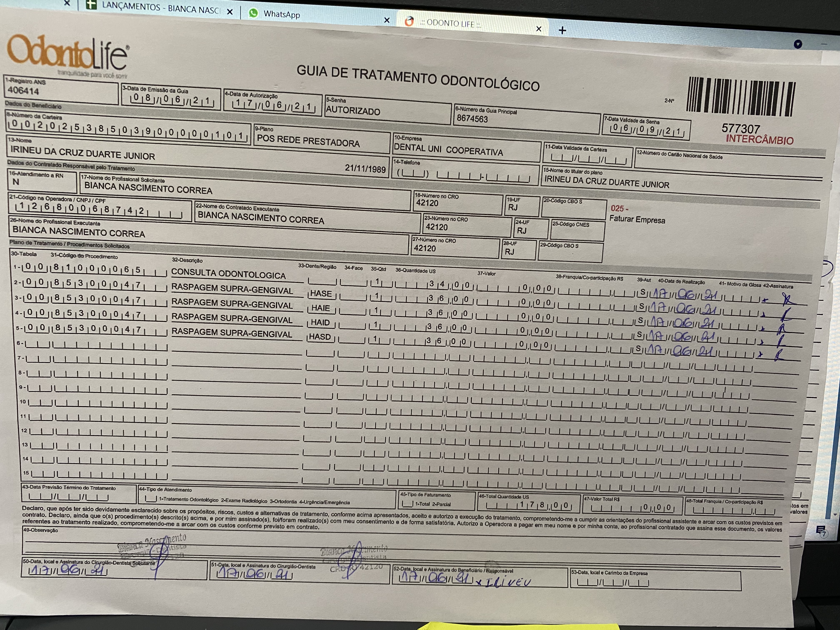Switch to the LANÇAMENTOS - BIANCA NASC tab

click(x=160, y=7)
